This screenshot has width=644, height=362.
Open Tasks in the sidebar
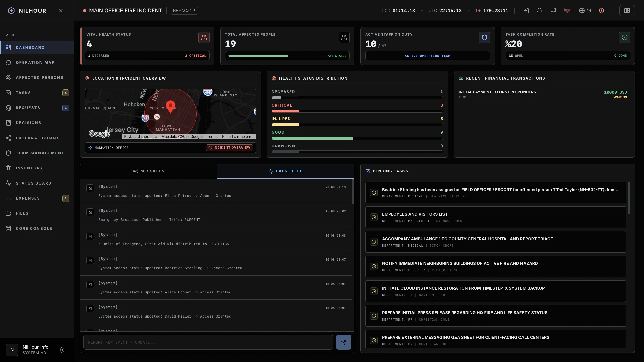tap(37, 93)
